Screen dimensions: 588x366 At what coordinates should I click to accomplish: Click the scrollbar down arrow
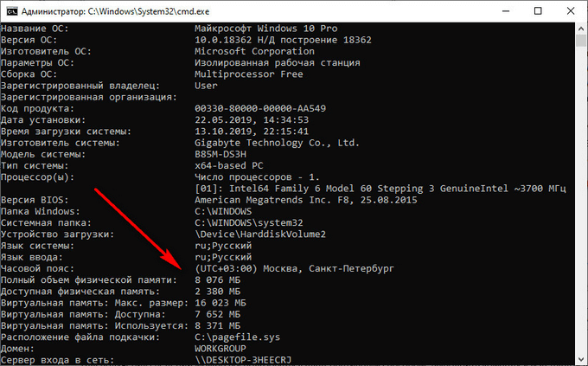(581, 359)
